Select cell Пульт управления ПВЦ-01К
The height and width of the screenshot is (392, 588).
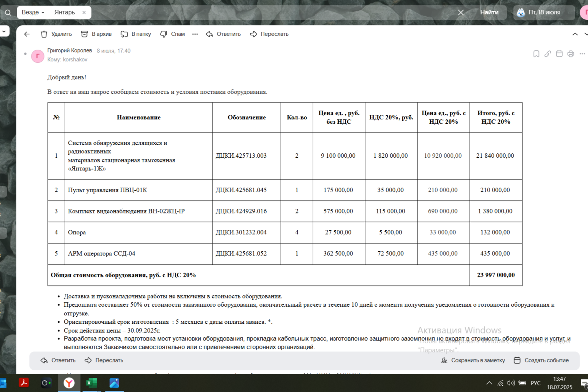pos(139,190)
